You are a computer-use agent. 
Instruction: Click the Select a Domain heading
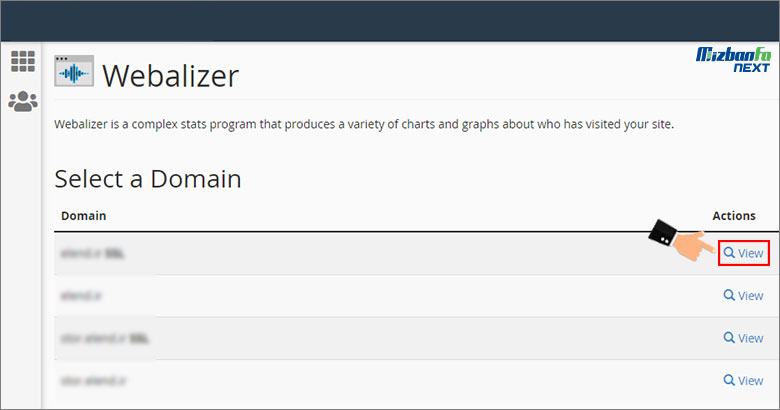point(148,179)
